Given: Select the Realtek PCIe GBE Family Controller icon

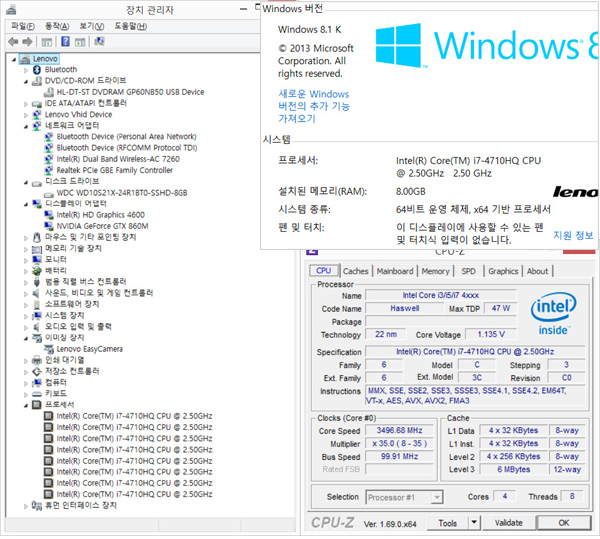Looking at the screenshot, I should pyautogui.click(x=49, y=170).
